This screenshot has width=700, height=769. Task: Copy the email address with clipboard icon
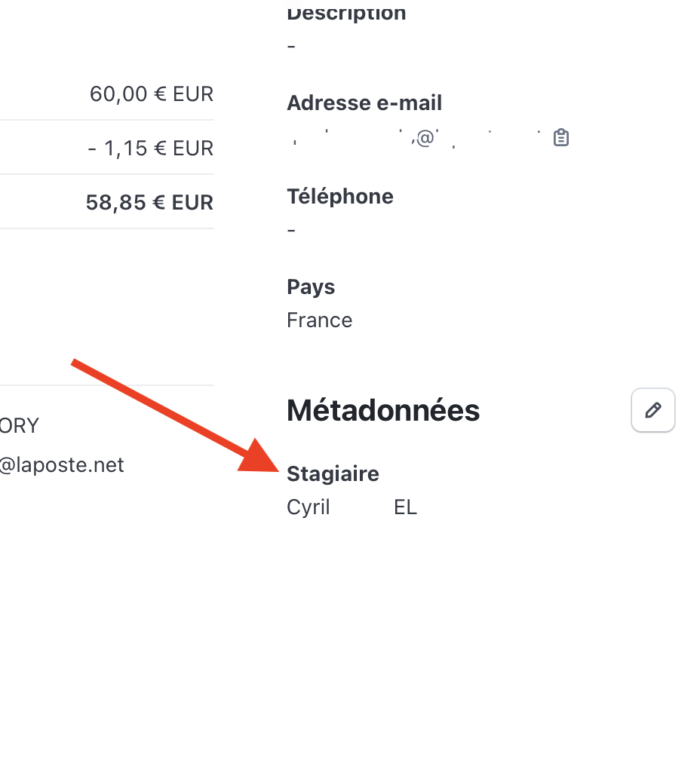pyautogui.click(x=560, y=138)
